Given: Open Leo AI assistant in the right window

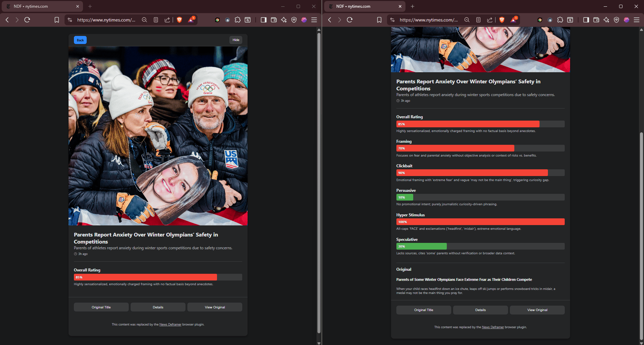Looking at the screenshot, I should pos(606,20).
